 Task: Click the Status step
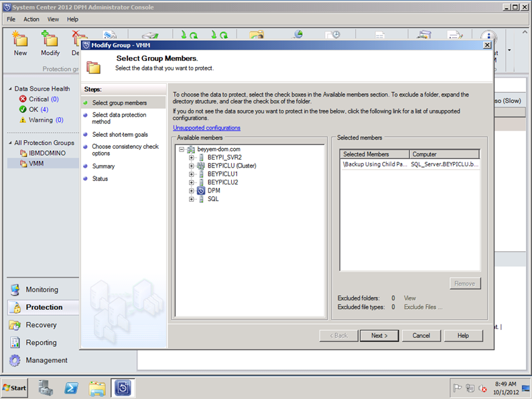100,178
